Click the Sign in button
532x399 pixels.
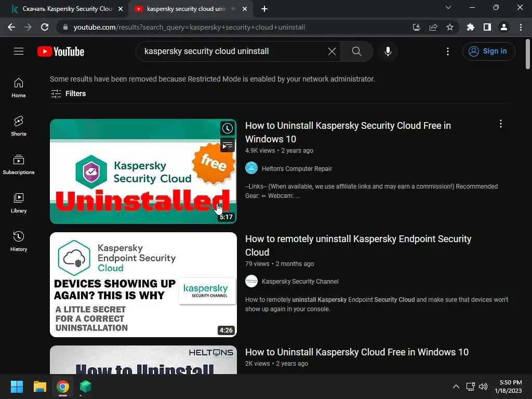(488, 51)
